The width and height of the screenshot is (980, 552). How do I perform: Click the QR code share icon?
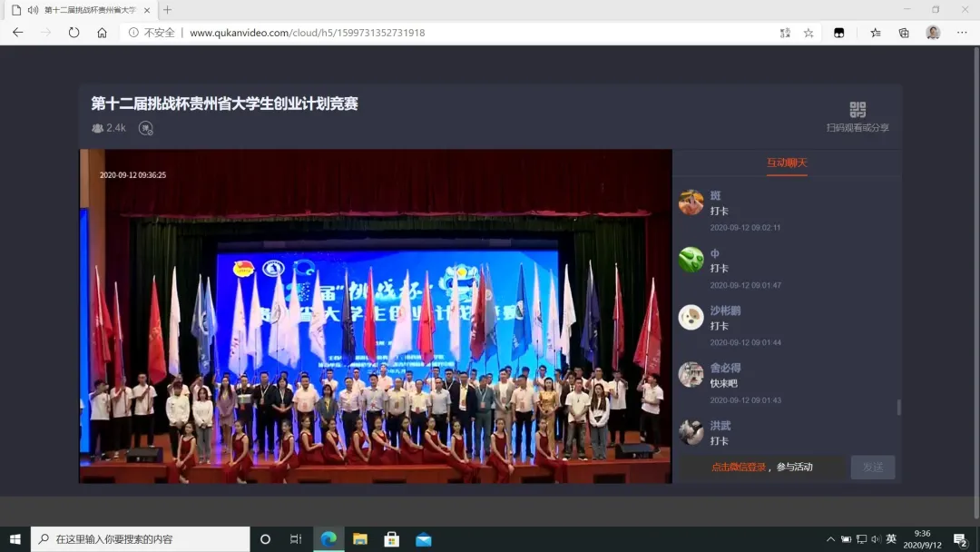pos(857,110)
